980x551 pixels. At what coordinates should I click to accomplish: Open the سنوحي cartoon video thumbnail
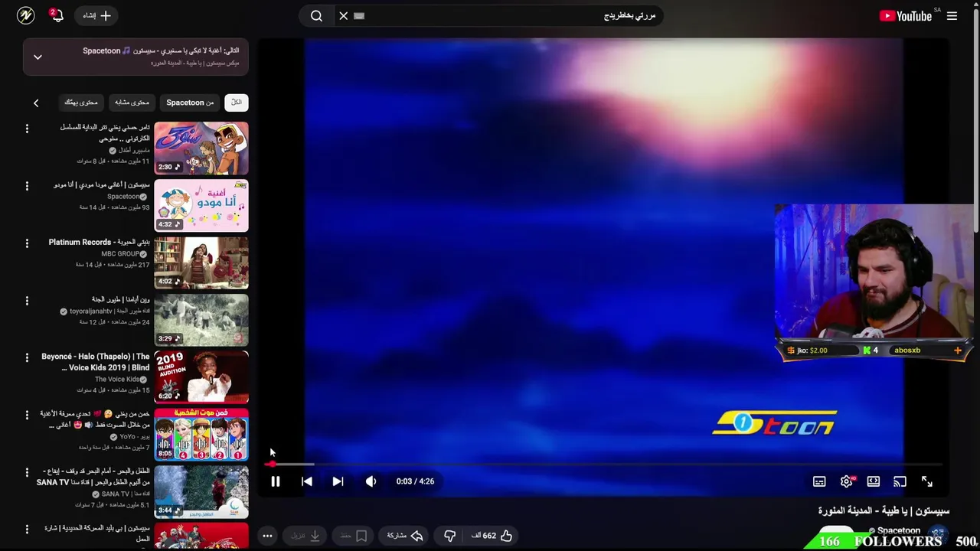[201, 148]
